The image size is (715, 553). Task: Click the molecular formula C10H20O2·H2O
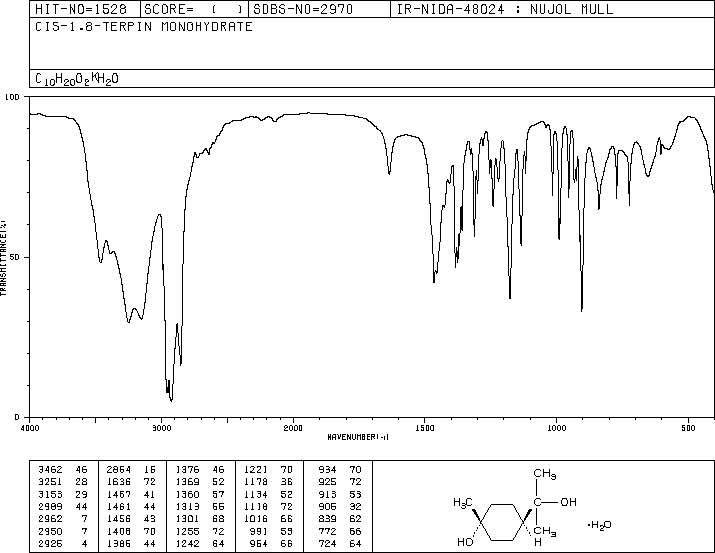point(77,79)
